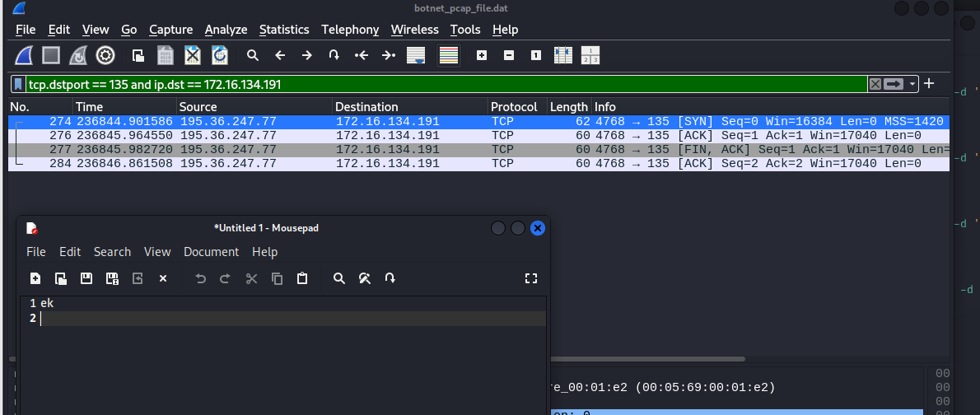The image size is (980, 415).
Task: Open display filter history dropdown
Action: 912,84
